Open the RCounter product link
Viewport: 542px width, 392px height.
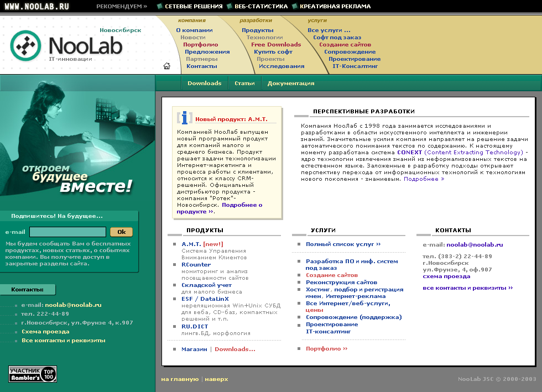196,264
